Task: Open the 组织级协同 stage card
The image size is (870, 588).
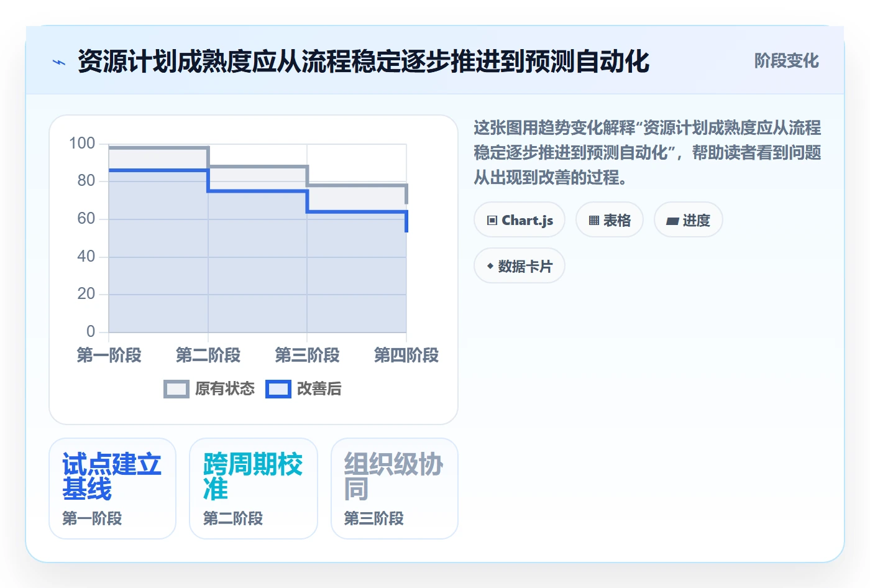Action: 395,489
